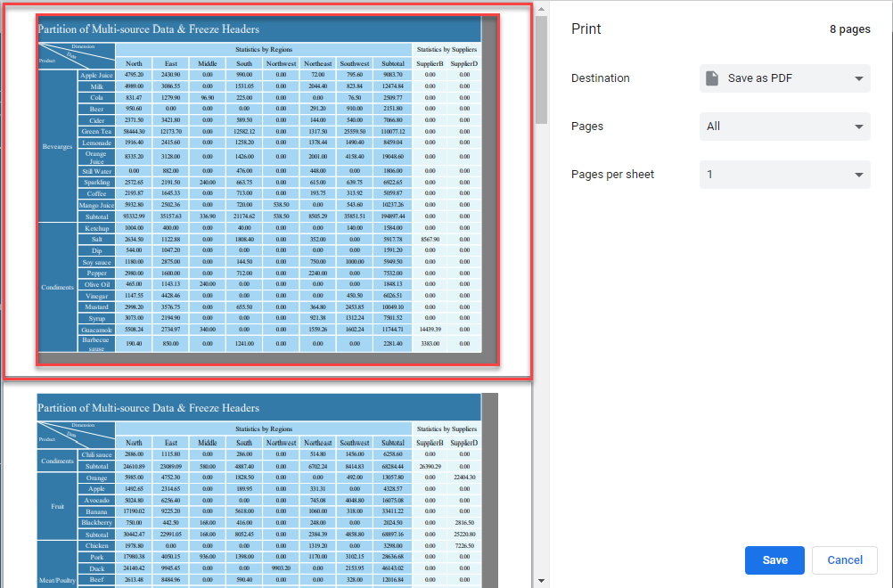Click the blue Save button
This screenshot has width=893, height=588.
click(x=774, y=560)
